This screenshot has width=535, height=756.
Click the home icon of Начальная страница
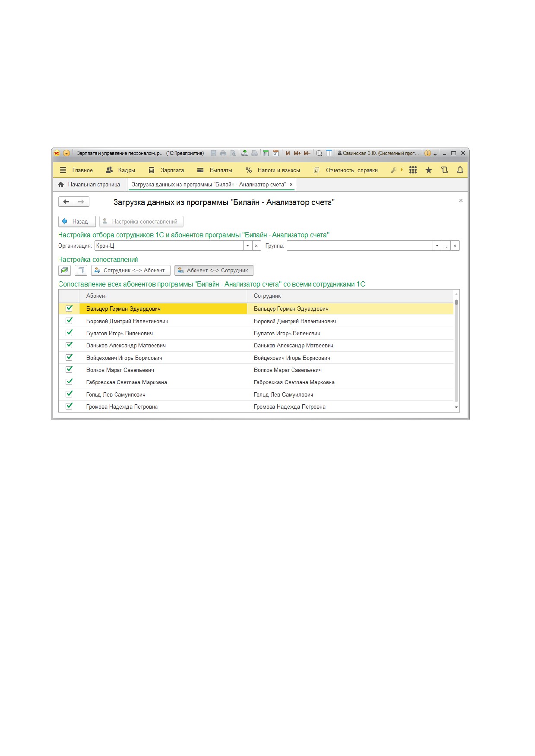coord(61,184)
